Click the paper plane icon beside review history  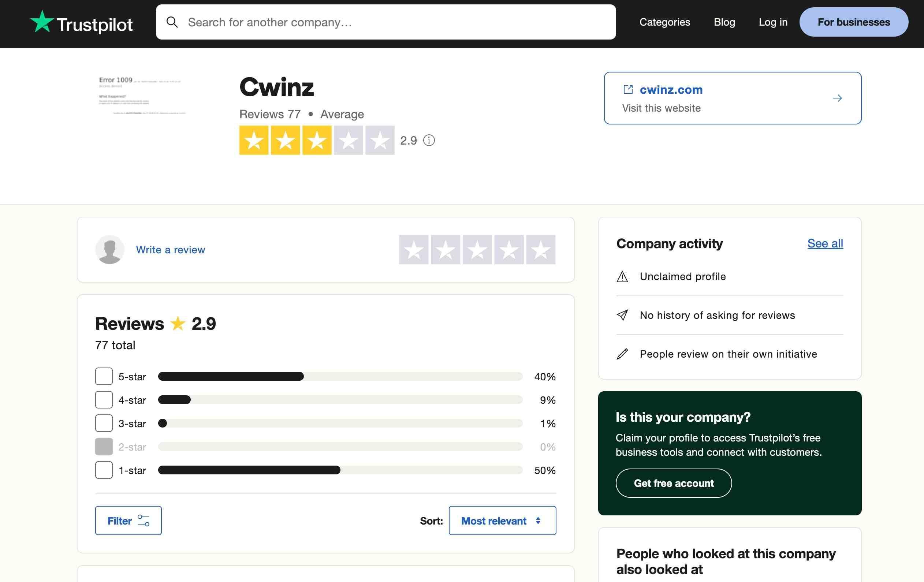point(622,316)
